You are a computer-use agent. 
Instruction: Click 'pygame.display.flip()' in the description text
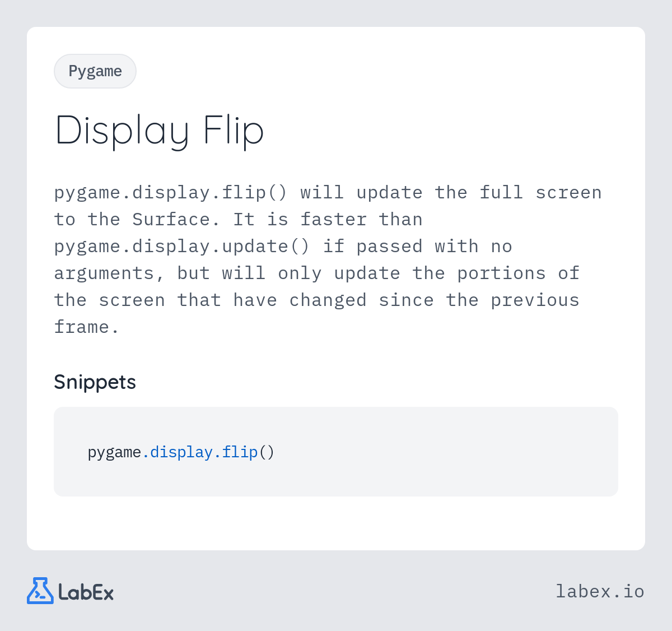(x=171, y=193)
